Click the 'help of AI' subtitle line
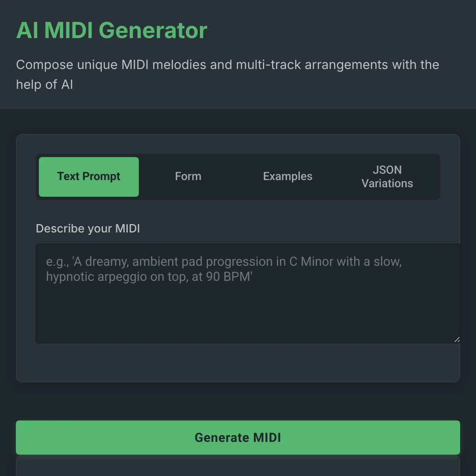Screen dimensions: 476x476 pos(44,84)
